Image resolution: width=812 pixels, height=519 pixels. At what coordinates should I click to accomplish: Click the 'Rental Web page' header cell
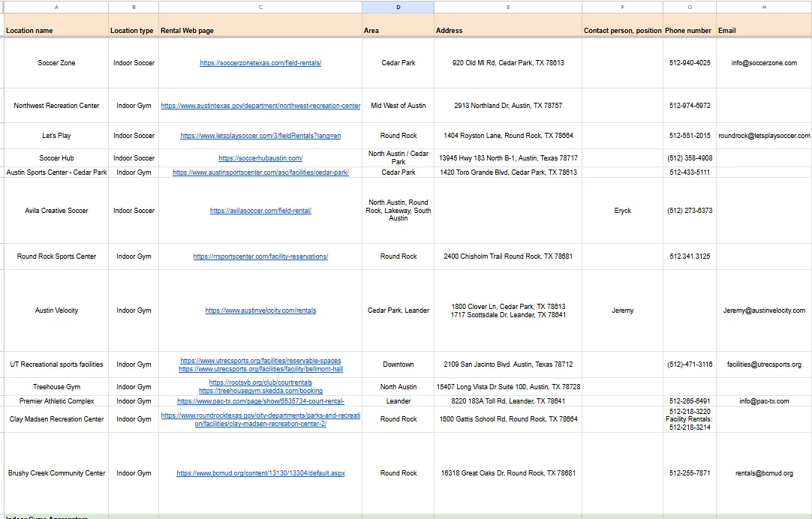260,25
